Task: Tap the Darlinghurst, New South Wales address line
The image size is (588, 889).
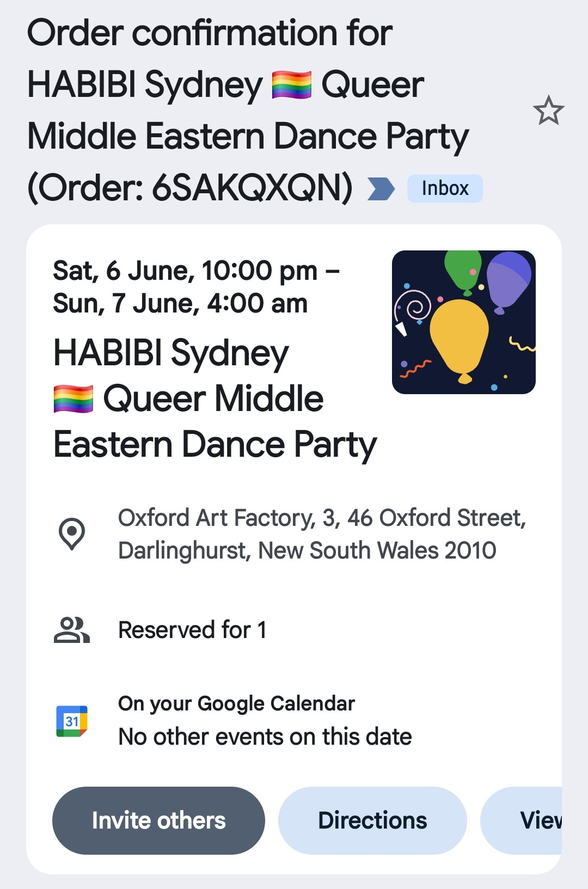Action: [x=307, y=550]
